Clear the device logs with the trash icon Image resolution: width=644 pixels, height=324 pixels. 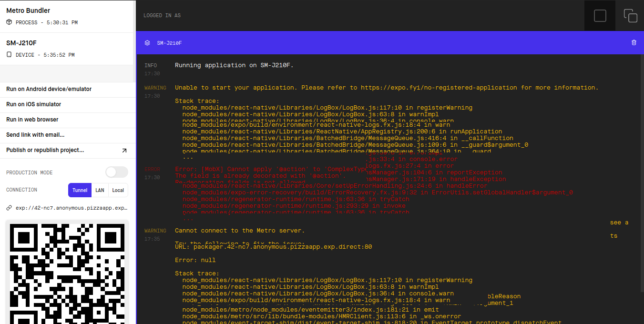[x=634, y=42]
